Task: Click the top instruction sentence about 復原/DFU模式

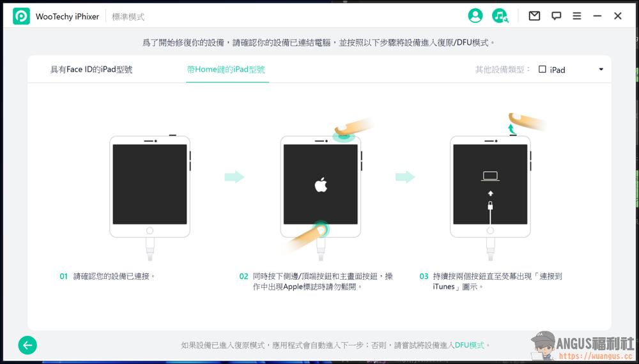Action: [319, 43]
